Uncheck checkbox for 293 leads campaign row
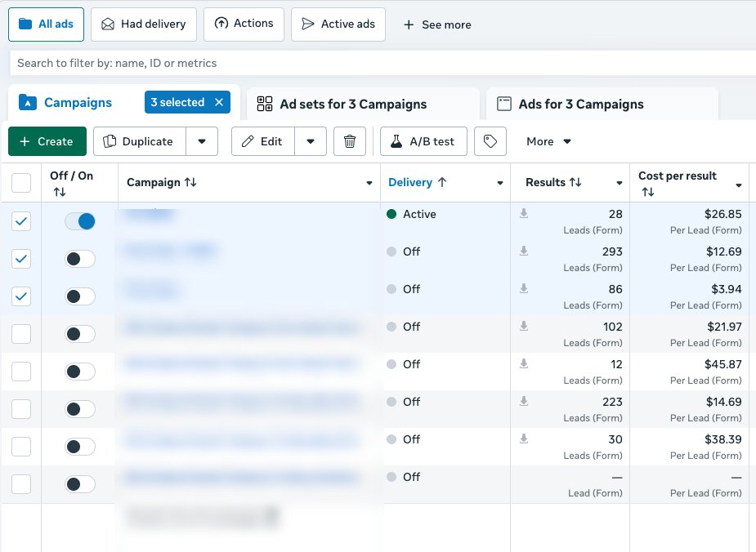This screenshot has height=552, width=756. tap(21, 259)
